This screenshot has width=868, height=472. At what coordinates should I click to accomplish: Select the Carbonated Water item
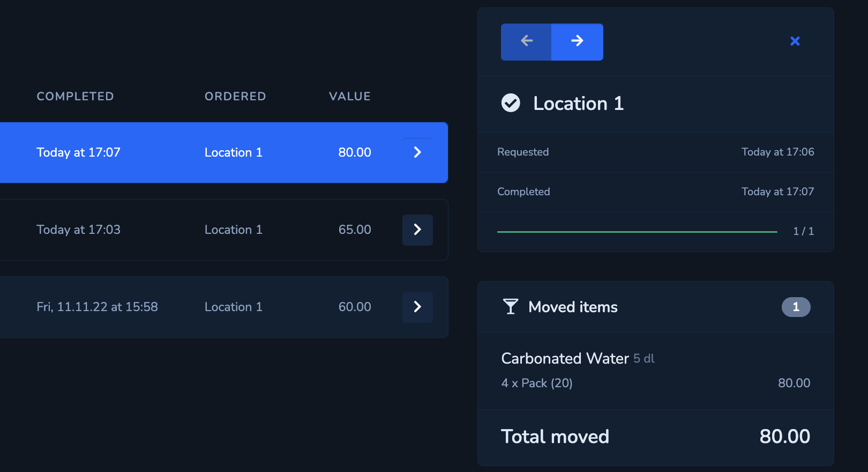tap(565, 358)
